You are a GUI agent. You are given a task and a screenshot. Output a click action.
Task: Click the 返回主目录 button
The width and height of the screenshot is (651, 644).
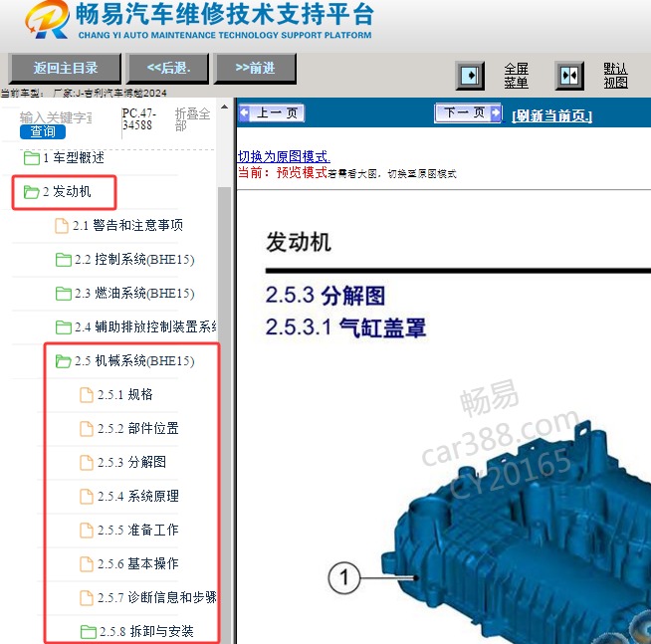[65, 68]
